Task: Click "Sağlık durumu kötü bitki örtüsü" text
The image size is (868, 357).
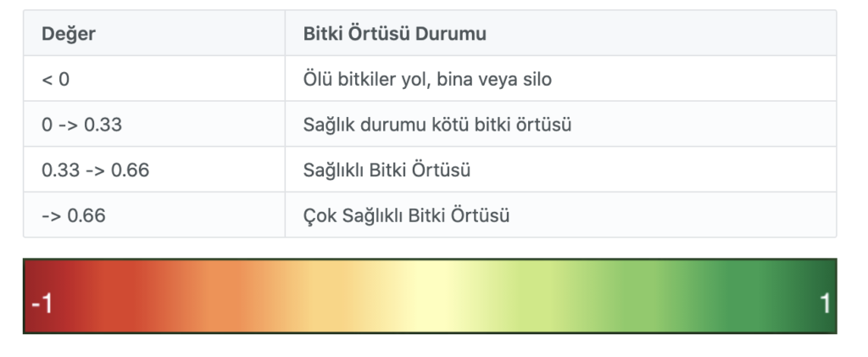Action: tap(437, 125)
